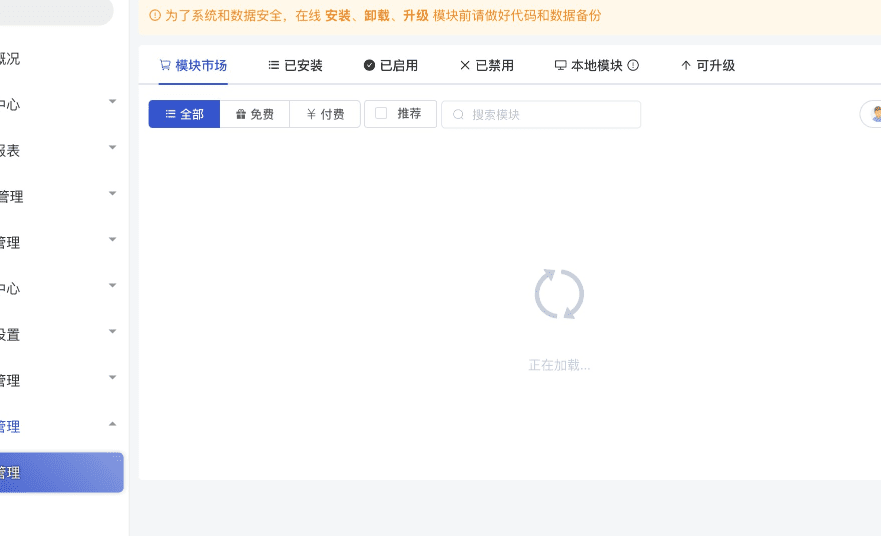This screenshot has width=881, height=536.
Task: Click the X icon beside 已禁用
Action: click(464, 65)
